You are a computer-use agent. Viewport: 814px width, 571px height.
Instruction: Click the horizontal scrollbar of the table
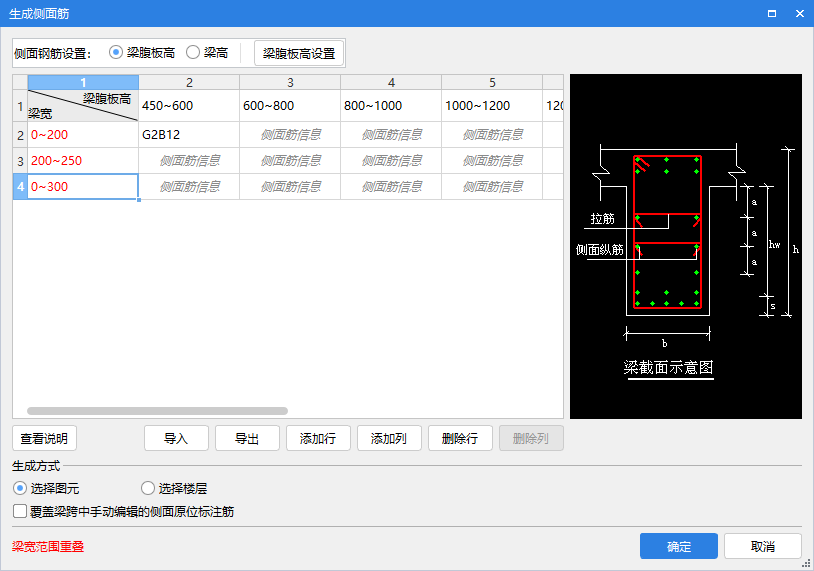click(157, 411)
